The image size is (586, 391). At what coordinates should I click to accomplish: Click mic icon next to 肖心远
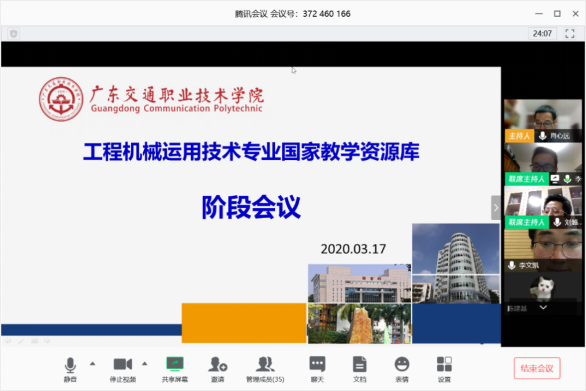click(542, 136)
